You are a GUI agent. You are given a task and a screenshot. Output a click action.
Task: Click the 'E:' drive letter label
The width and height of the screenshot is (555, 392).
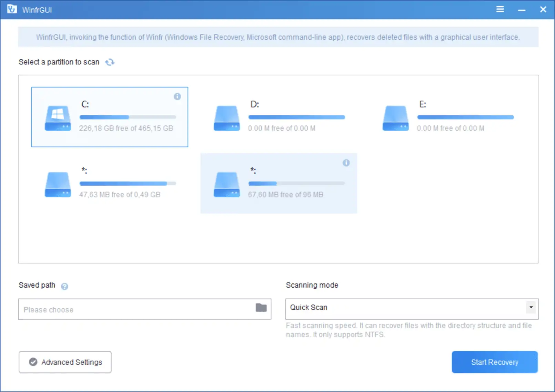423,104
